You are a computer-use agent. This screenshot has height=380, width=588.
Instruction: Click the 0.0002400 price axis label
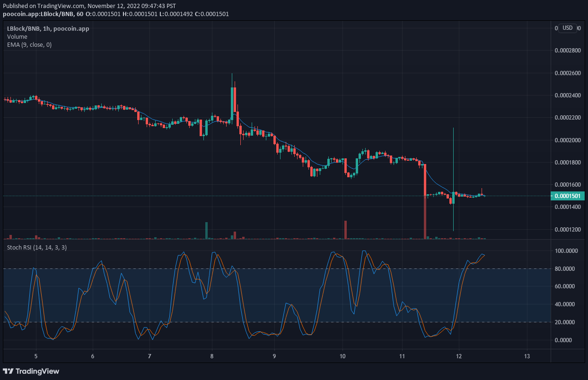click(568, 95)
